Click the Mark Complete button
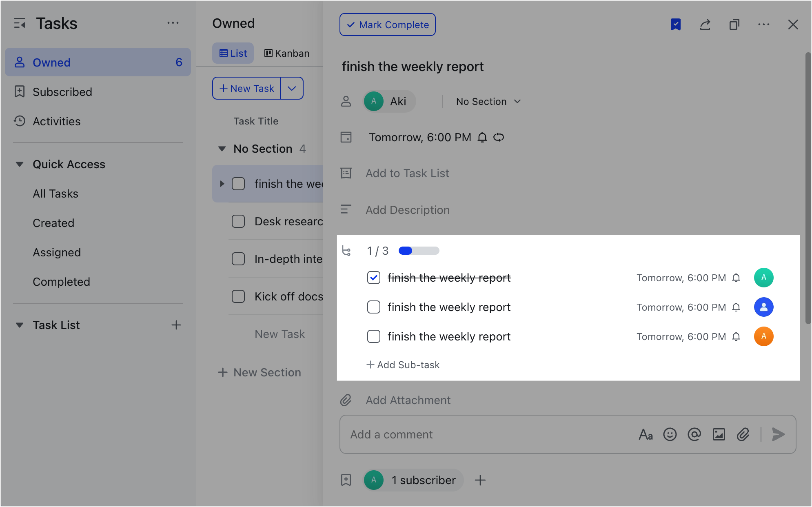Image resolution: width=812 pixels, height=507 pixels. [x=387, y=24]
